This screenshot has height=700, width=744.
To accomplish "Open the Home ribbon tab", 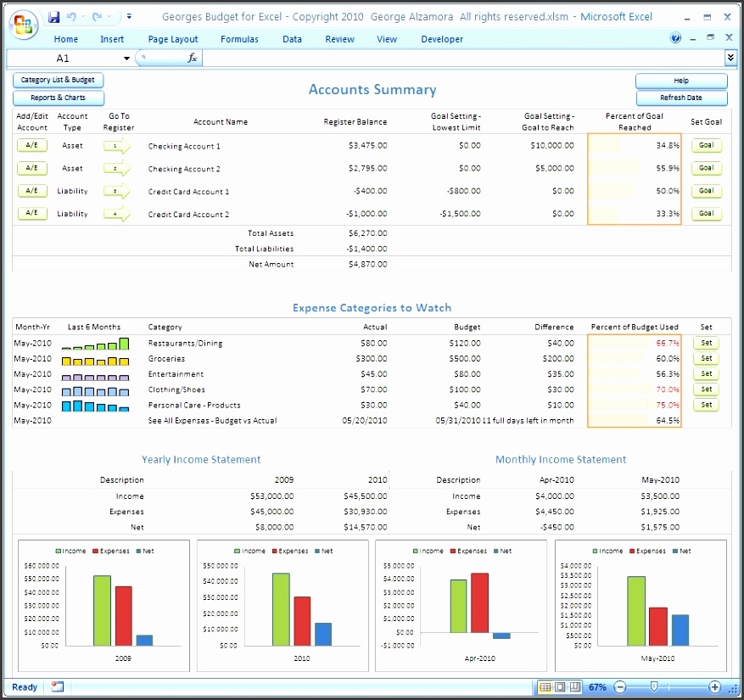I will pos(66,39).
